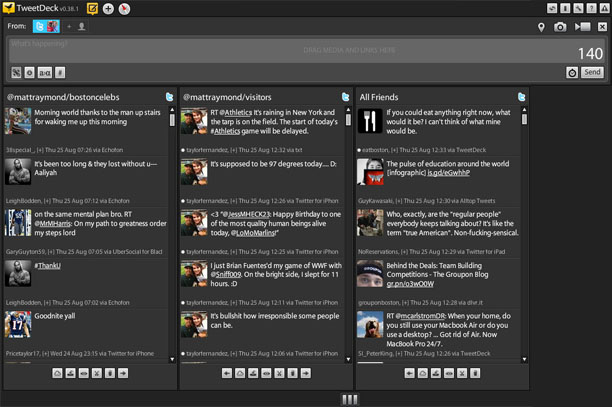Click the shorten link icon below the compose box
The width and height of the screenshot is (612, 407).
coord(16,73)
